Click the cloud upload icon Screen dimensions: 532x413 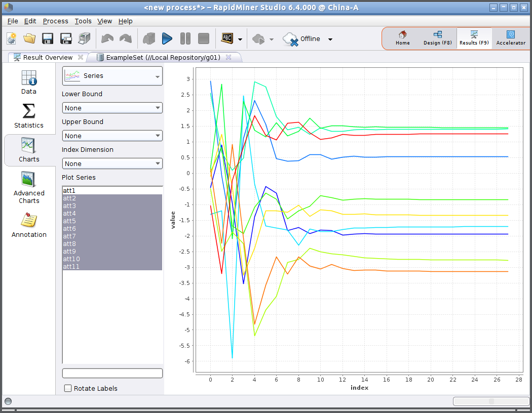(258, 39)
